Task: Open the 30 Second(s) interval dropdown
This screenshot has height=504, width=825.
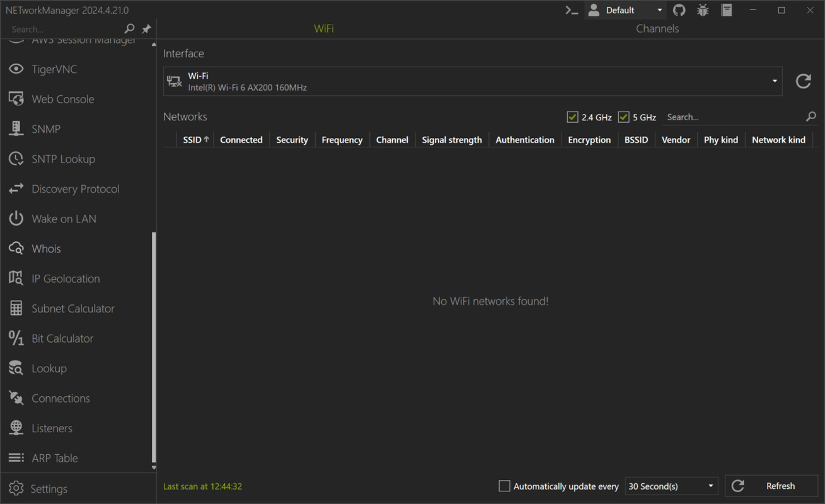Action: click(672, 486)
